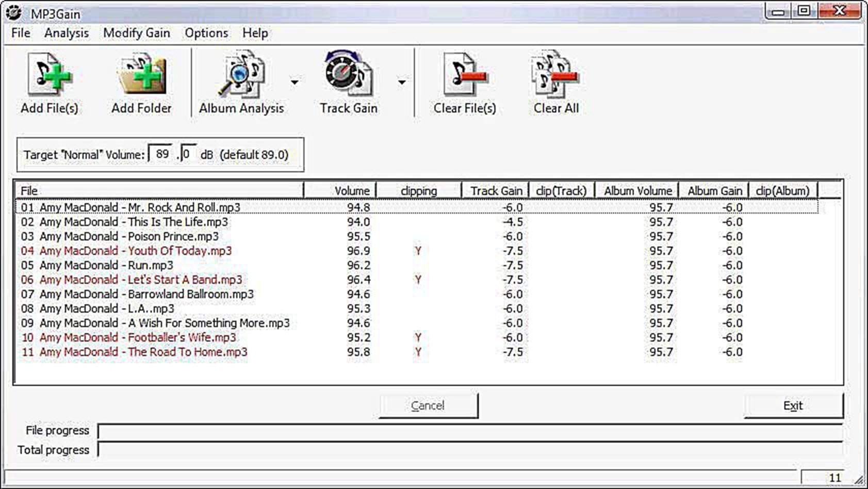Click clipping Y for The Road To Home

(418, 352)
